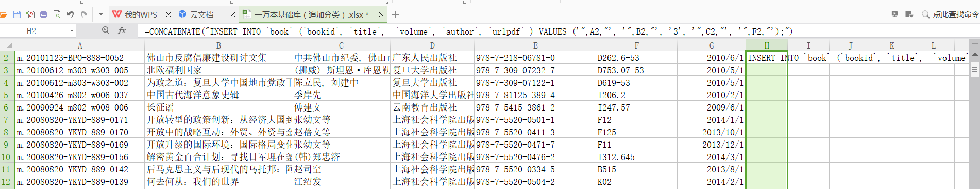The width and height of the screenshot is (980, 189).
Task: Close the 一万本基础库 xlsx tab
Action: click(x=381, y=14)
